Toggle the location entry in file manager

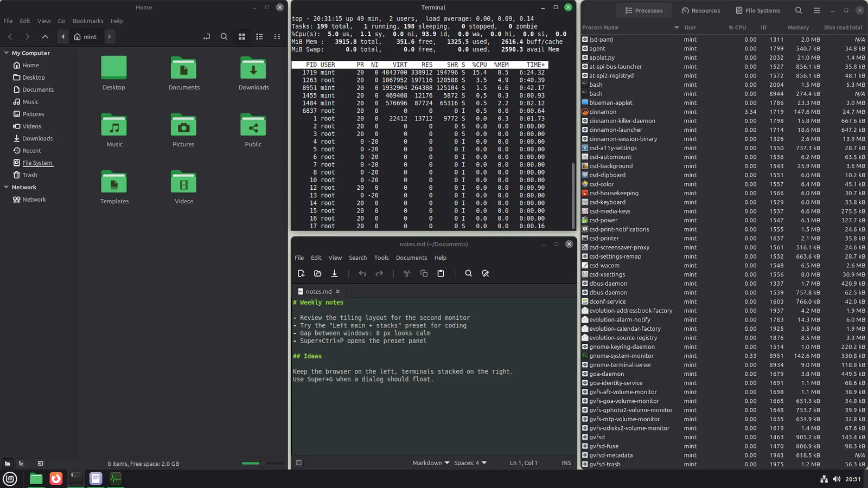[x=207, y=37]
